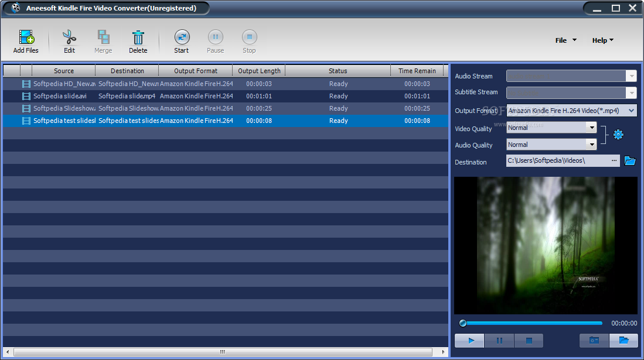Select the Softpedia Slideshow source entry
644x360 pixels.
64,108
